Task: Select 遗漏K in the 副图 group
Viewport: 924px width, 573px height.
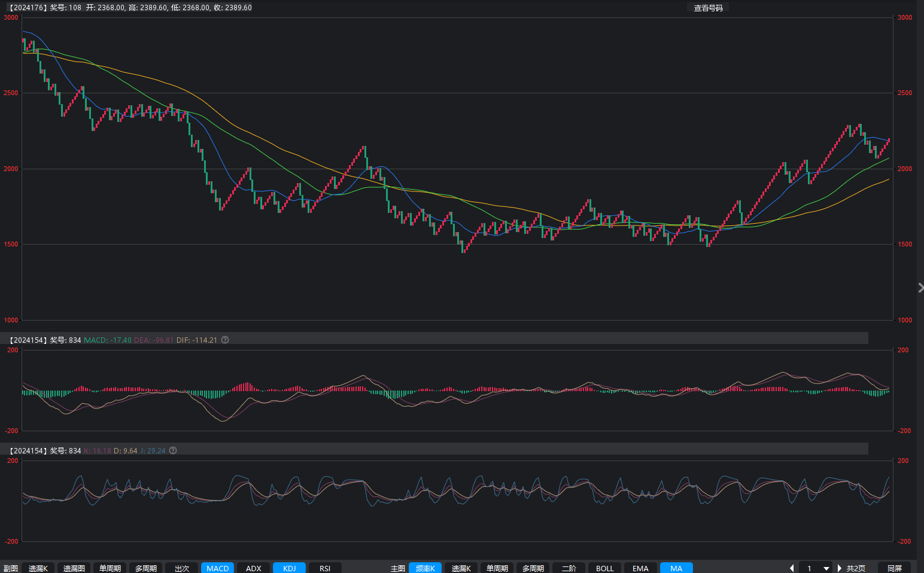Action: pyautogui.click(x=38, y=568)
